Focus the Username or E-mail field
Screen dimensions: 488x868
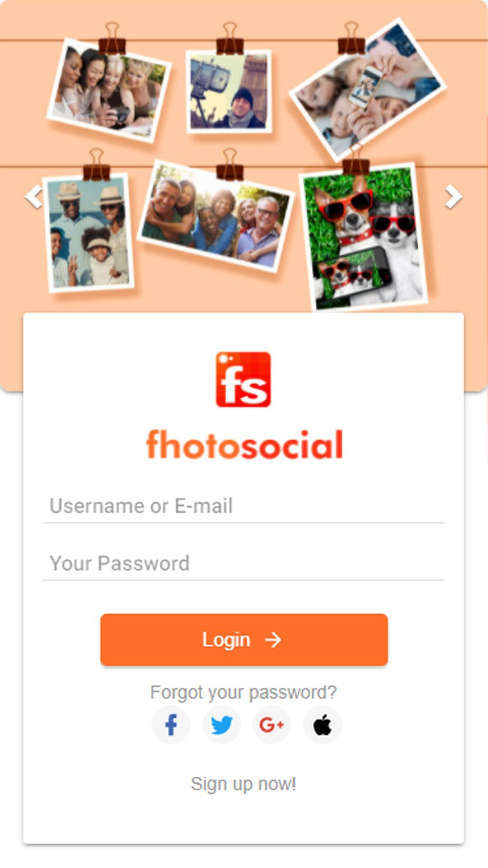pyautogui.click(x=244, y=506)
